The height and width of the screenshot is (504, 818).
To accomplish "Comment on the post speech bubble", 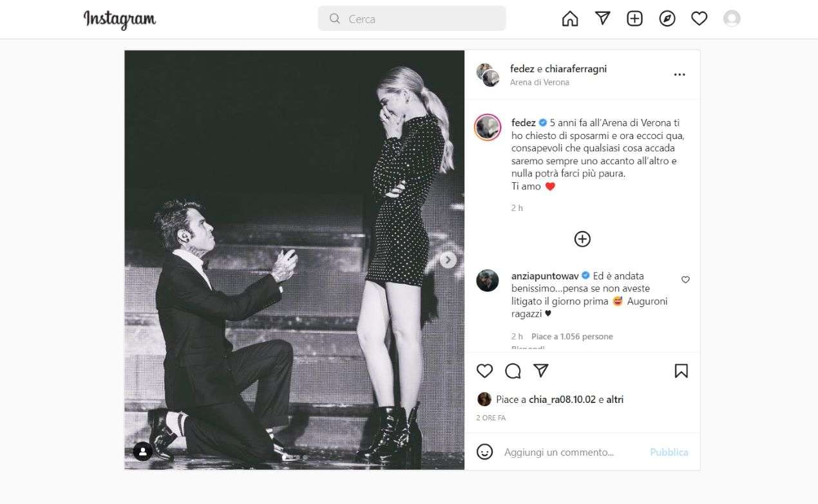I will [513, 371].
